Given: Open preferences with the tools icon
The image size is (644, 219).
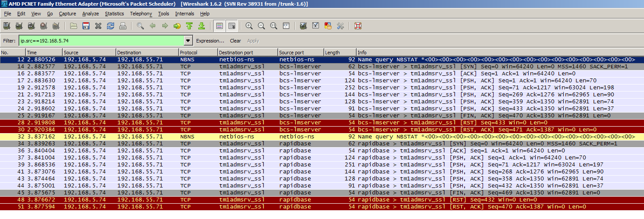Looking at the screenshot, I should coord(340,26).
